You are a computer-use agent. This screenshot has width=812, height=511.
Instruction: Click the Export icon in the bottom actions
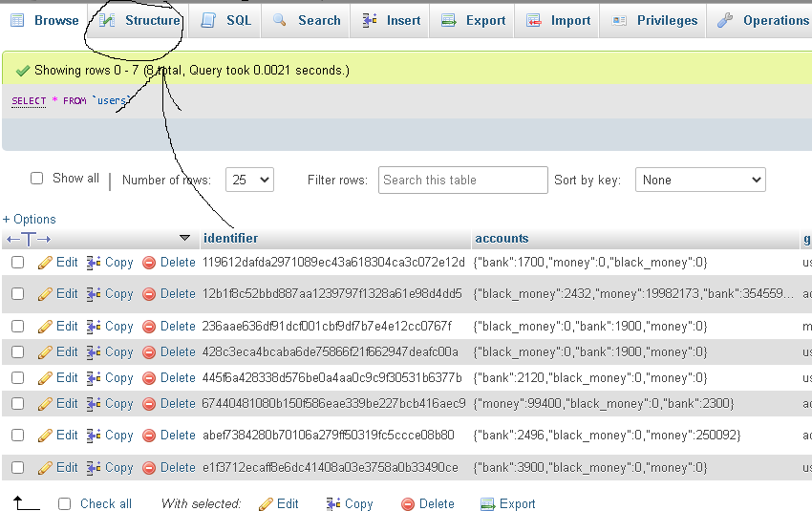click(x=487, y=504)
